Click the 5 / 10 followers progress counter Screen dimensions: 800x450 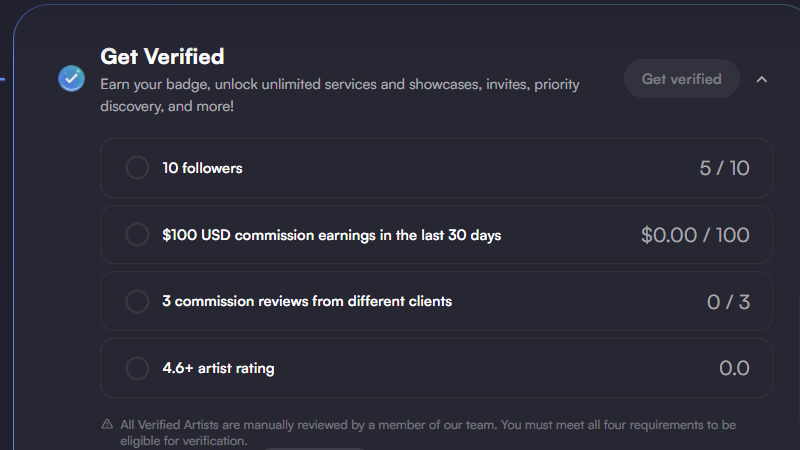coord(724,168)
